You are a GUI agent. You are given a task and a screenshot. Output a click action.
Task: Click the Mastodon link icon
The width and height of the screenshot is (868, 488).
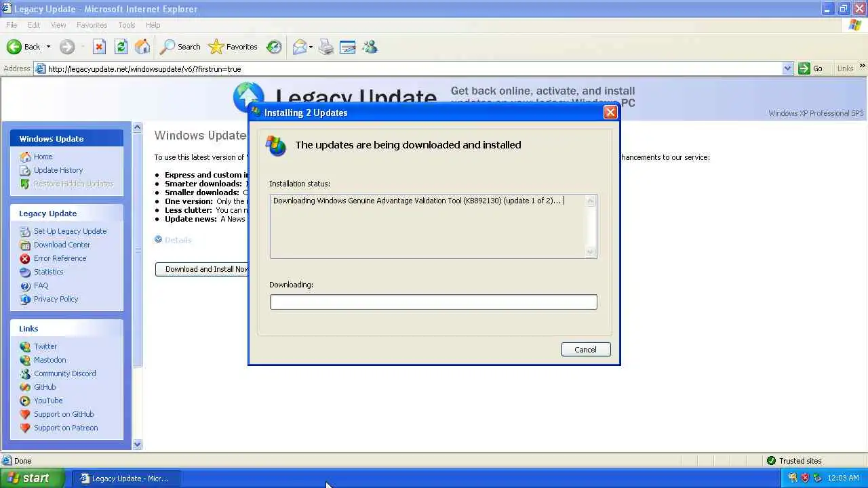(25, 360)
